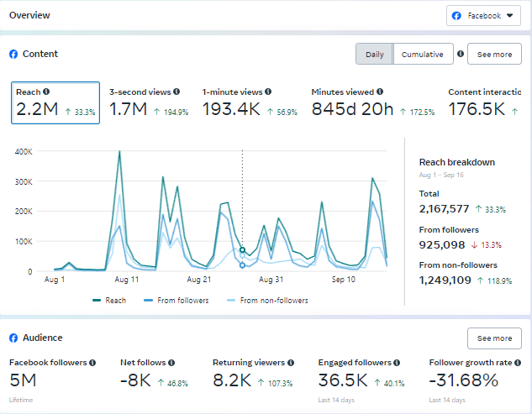Click the 1.7M three-second views value
Viewport: 532px width, 414px height.
pyautogui.click(x=129, y=109)
